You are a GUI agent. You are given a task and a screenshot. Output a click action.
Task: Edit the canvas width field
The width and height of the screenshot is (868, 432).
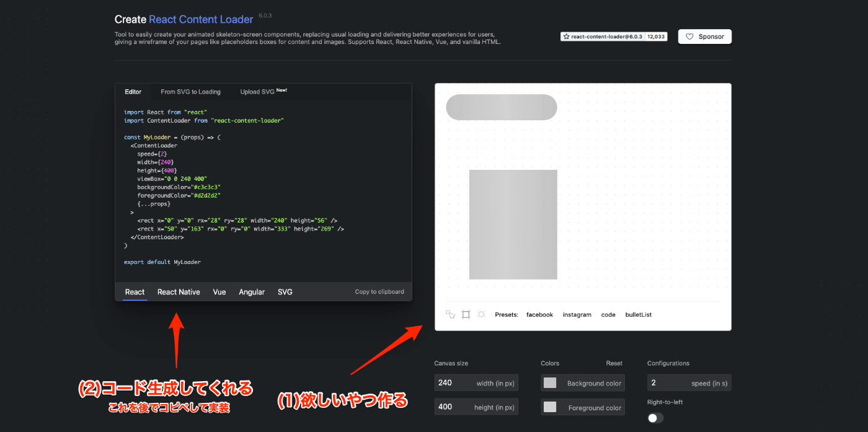(x=476, y=383)
